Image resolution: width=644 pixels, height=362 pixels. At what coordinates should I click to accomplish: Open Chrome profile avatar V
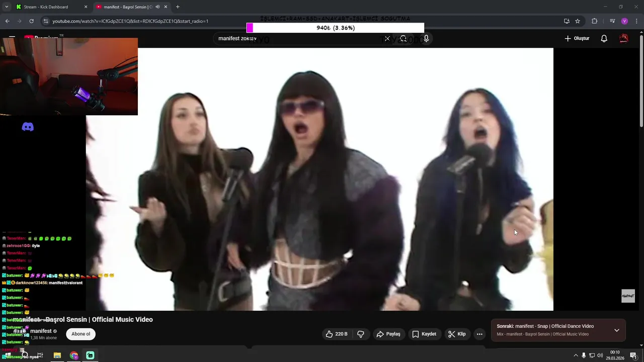click(x=624, y=21)
